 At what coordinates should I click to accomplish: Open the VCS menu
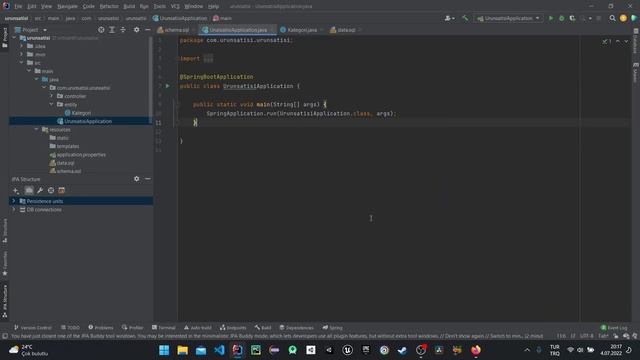pyautogui.click(x=175, y=7)
